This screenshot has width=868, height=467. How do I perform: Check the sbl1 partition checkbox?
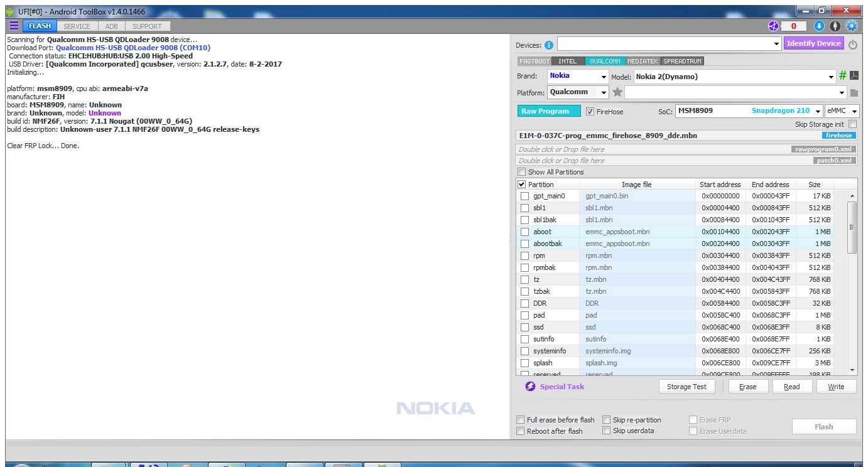pyautogui.click(x=524, y=208)
